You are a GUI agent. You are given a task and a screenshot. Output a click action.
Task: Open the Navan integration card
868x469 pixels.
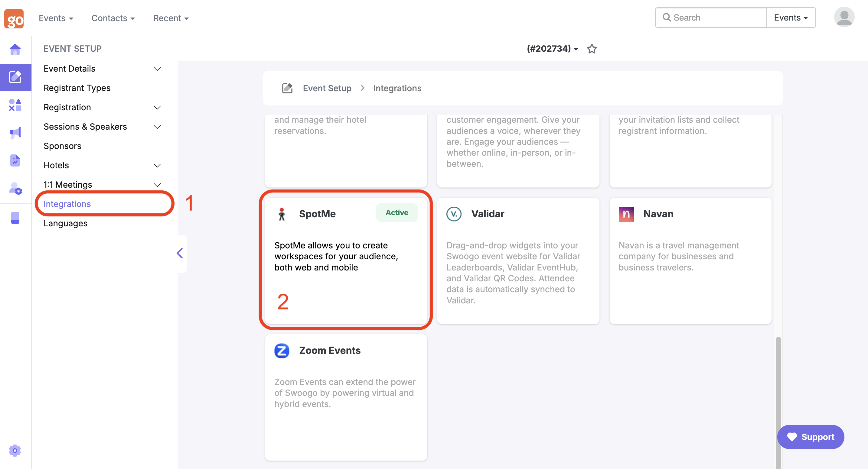690,261
